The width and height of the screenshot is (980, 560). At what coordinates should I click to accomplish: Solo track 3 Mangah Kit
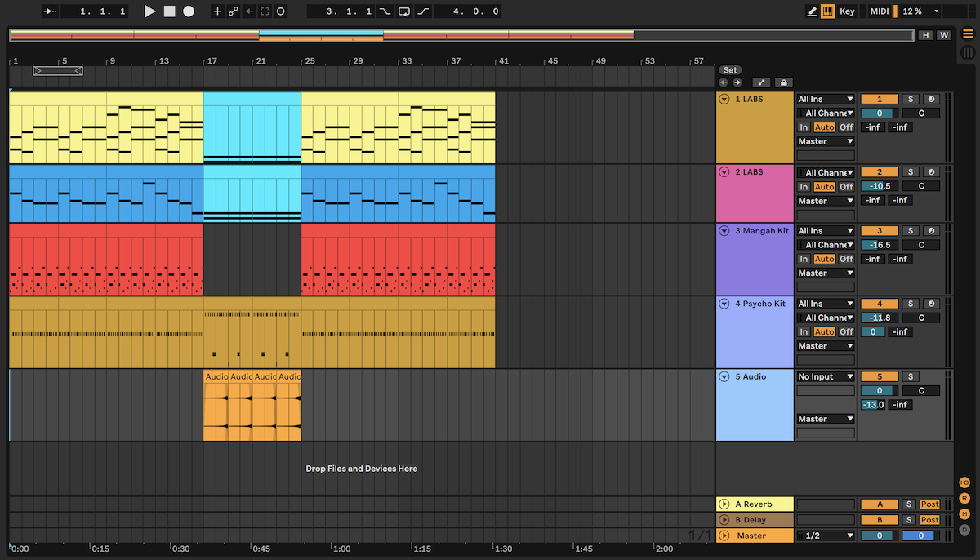coord(910,231)
